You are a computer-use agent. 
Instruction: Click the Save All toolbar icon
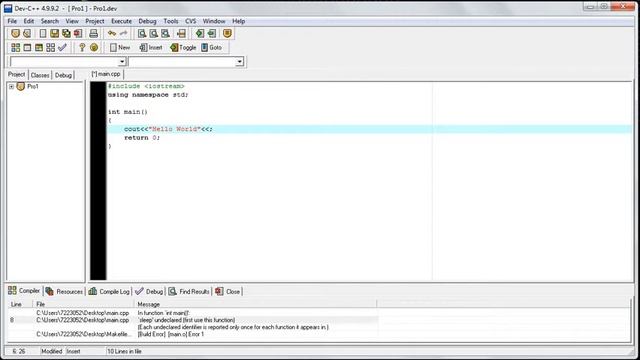[66, 33]
